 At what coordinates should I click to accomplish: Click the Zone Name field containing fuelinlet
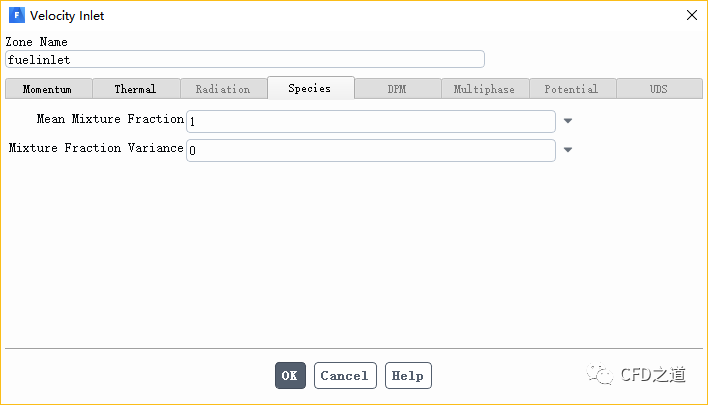click(x=245, y=59)
